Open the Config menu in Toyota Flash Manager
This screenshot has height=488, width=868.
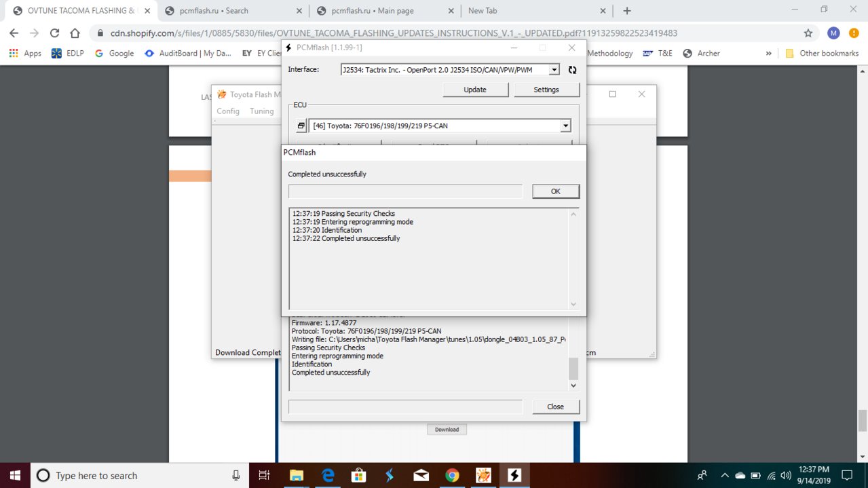click(x=228, y=111)
